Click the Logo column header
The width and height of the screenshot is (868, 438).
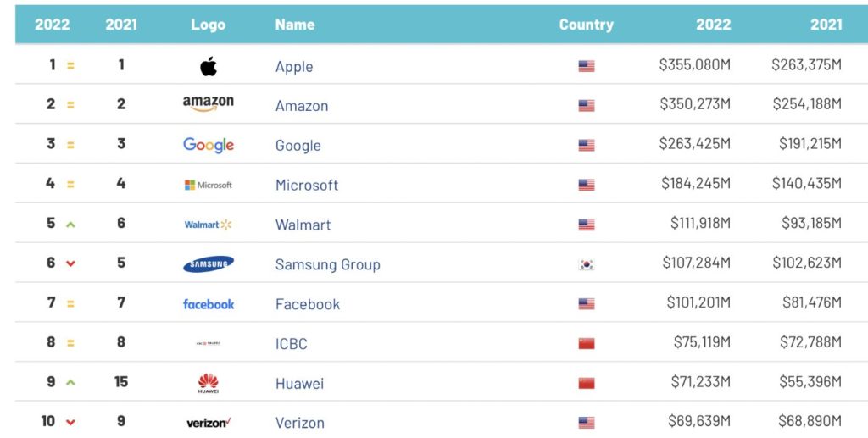point(209,25)
